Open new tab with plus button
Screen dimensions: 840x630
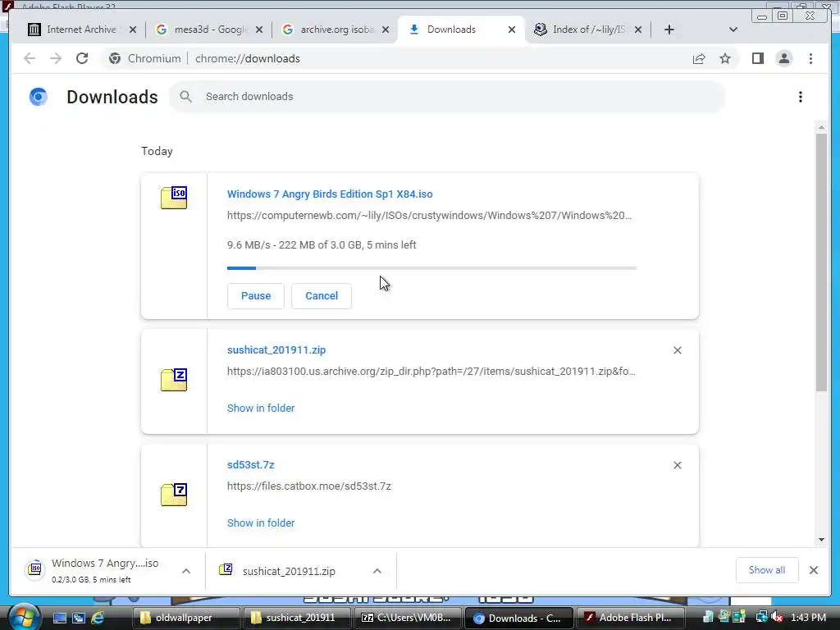pos(669,30)
